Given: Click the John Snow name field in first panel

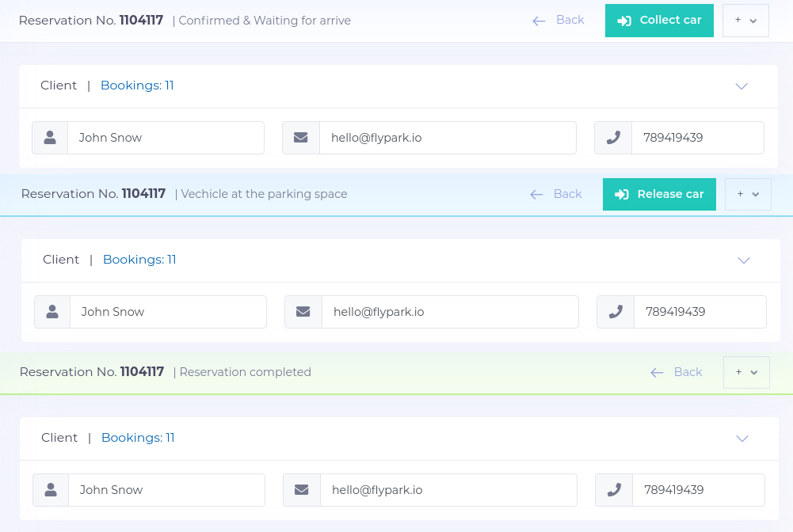Looking at the screenshot, I should click(x=166, y=138).
